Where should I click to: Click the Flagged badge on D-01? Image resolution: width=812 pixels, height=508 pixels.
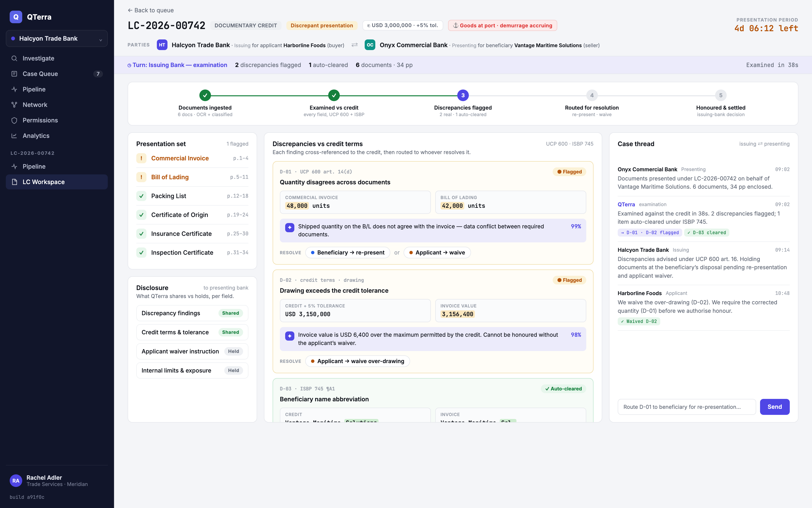(569, 172)
